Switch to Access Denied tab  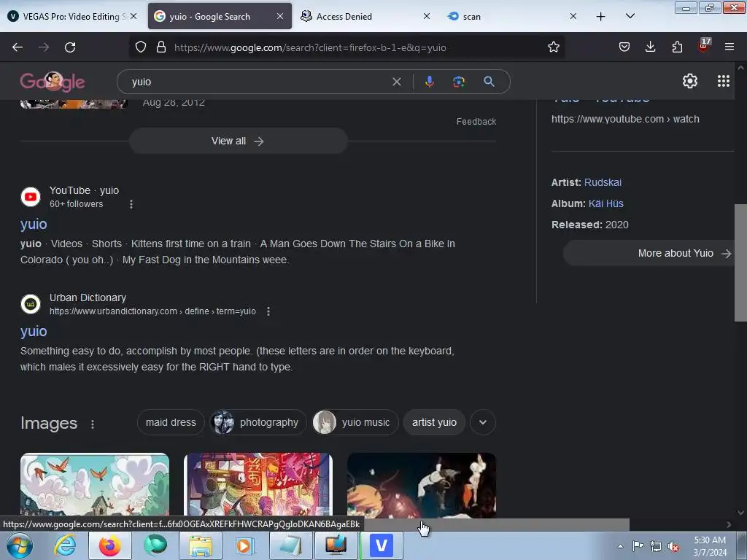(x=365, y=17)
